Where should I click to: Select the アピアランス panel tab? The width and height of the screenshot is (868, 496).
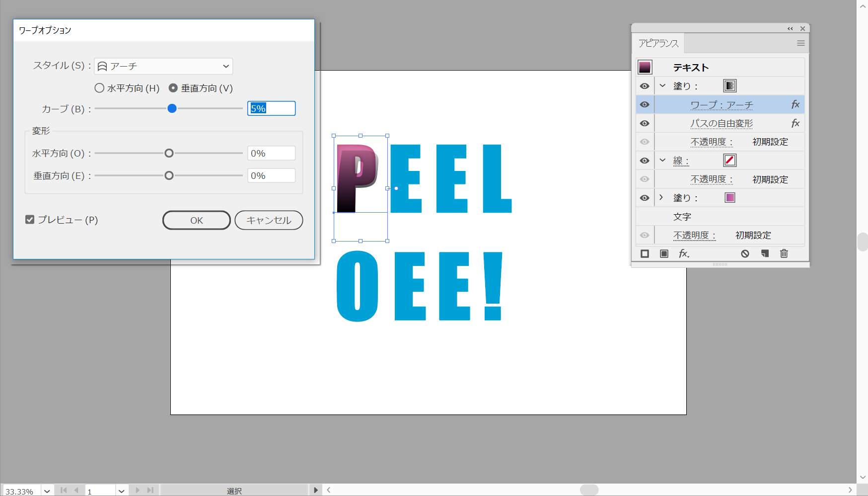click(658, 44)
